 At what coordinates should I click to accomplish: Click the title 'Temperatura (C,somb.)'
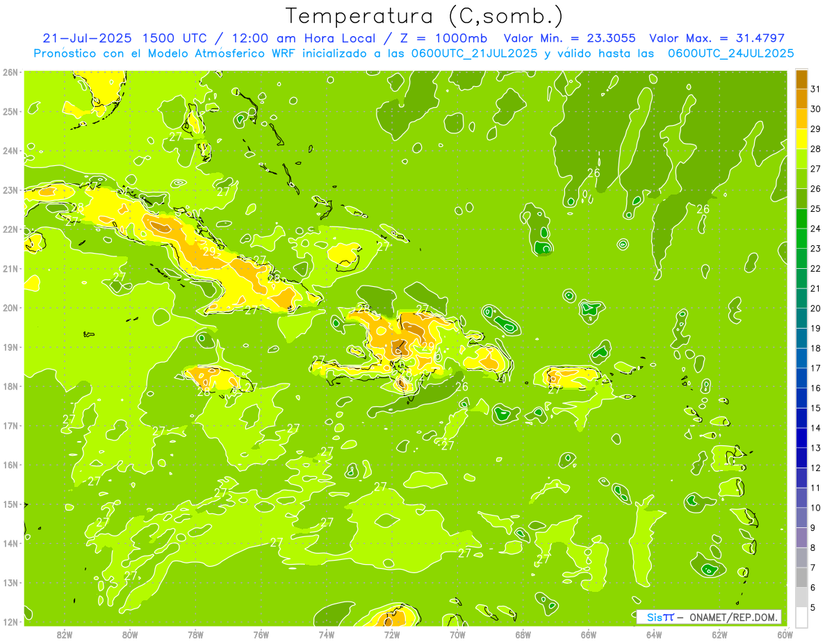point(424,16)
